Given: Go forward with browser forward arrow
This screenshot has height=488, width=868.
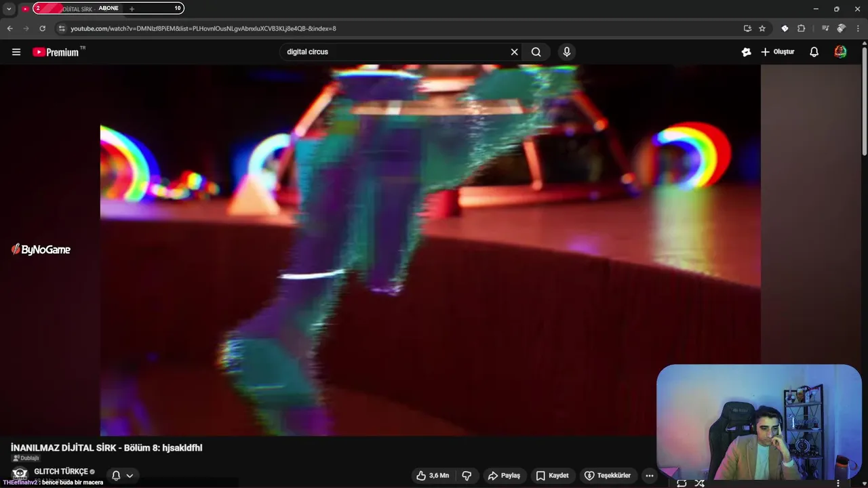Looking at the screenshot, I should pos(26,28).
